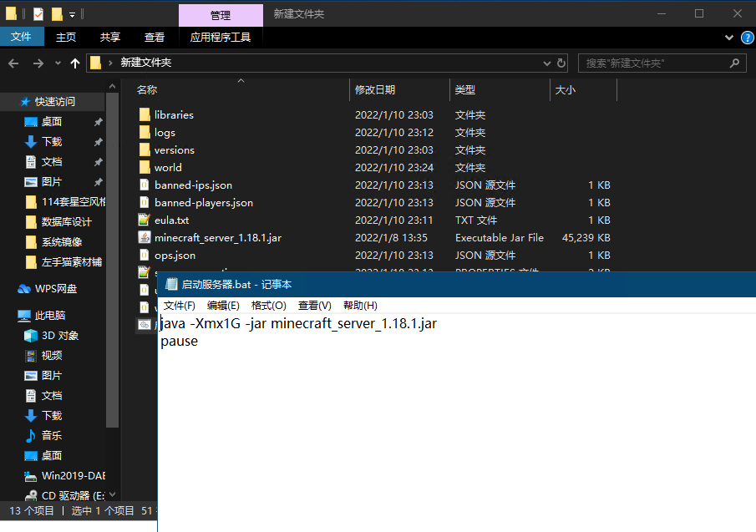Viewport: 756px width, 532px height.
Task: Click the navigation pane scroll up arrow
Action: [x=112, y=86]
